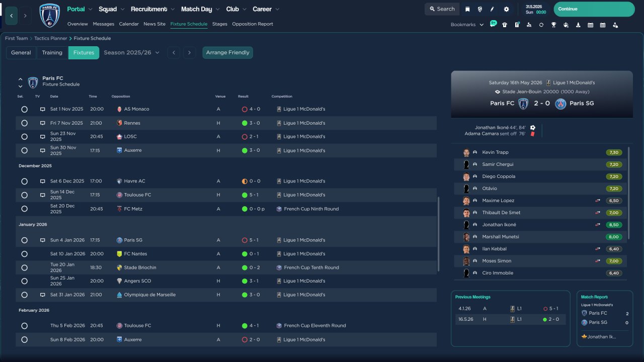Screen dimensions: 644x362
Task: Go back with the left arrow button
Action: (12, 16)
